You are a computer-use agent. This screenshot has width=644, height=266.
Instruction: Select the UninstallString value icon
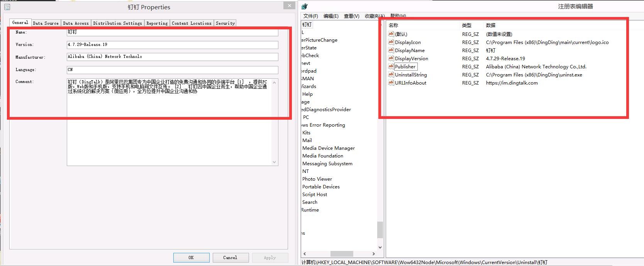click(x=391, y=75)
